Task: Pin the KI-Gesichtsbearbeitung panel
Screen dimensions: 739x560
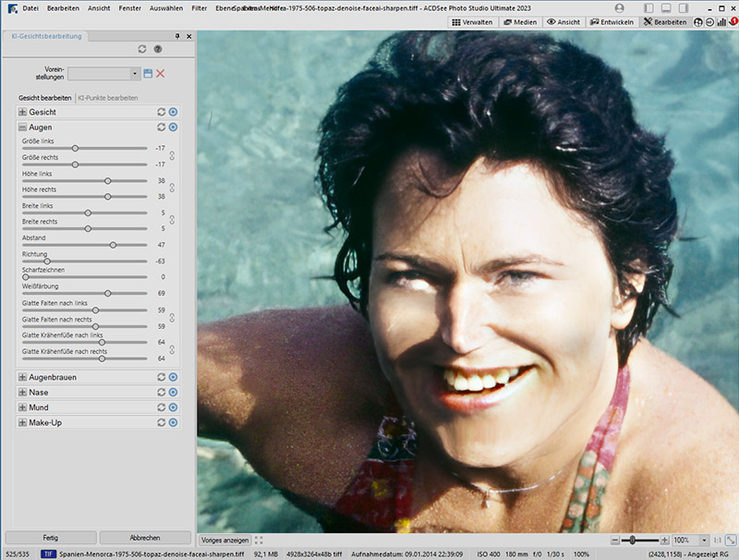Action: (x=177, y=35)
